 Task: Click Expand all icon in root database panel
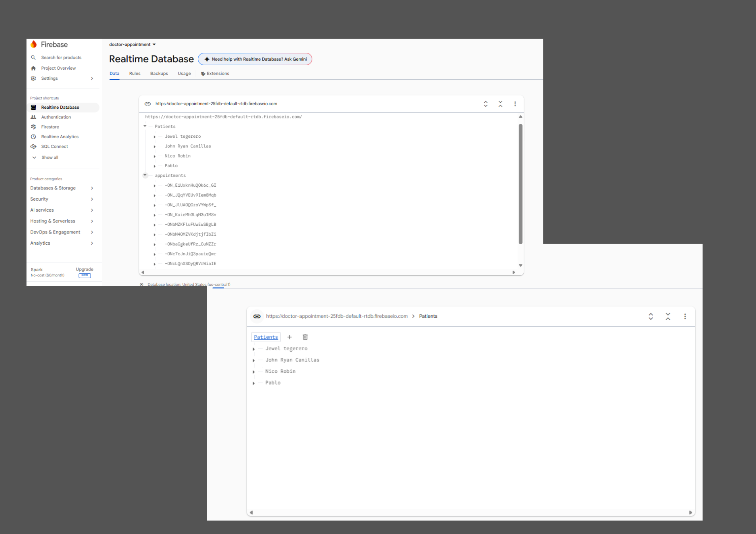[486, 104]
